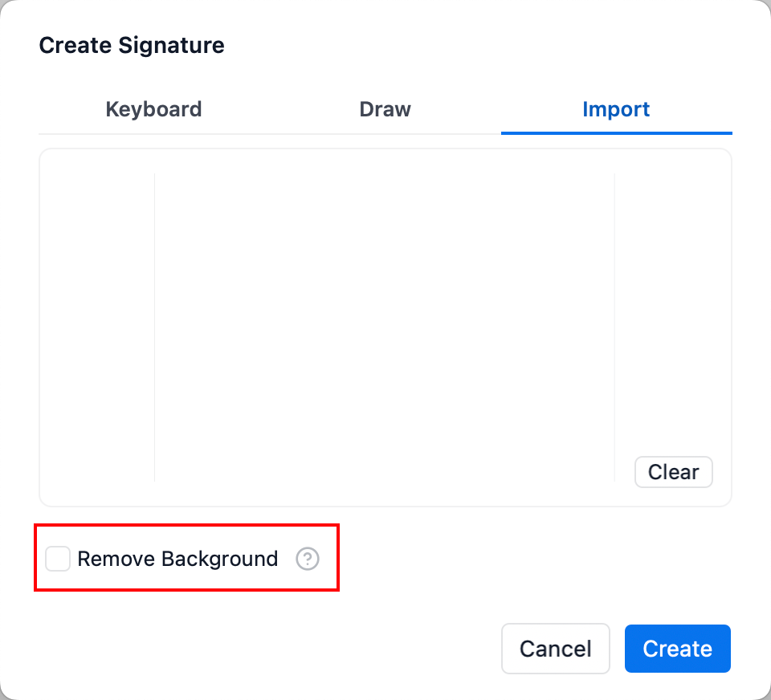This screenshot has width=771, height=700.
Task: Open the Draw tab
Action: (x=385, y=109)
